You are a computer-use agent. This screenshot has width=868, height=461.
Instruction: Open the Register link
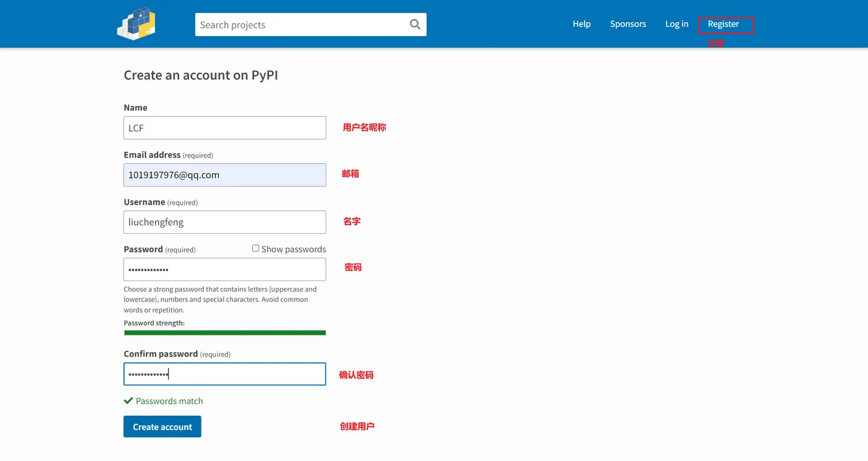point(724,24)
